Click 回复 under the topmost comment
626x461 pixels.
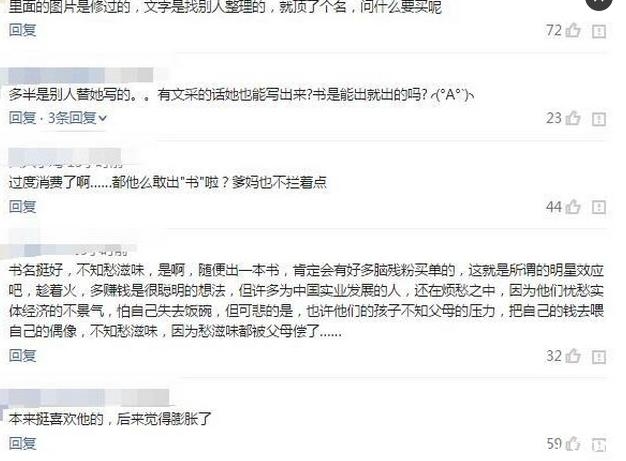point(23,30)
